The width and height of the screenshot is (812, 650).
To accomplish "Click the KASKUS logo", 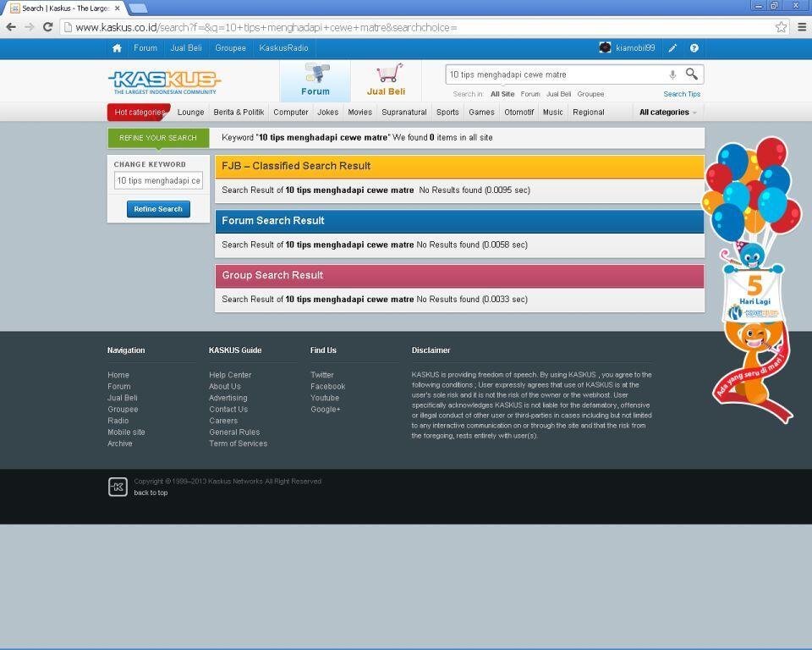I will (x=164, y=82).
